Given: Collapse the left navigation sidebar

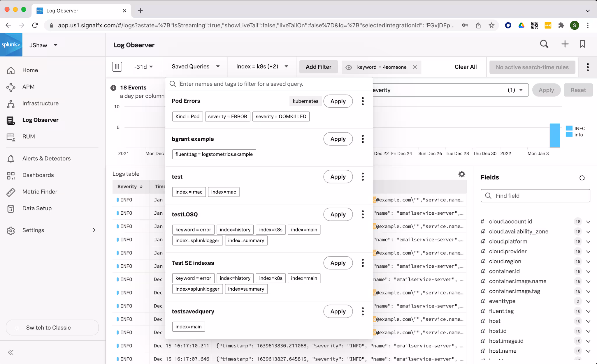Looking at the screenshot, I should pyautogui.click(x=11, y=352).
